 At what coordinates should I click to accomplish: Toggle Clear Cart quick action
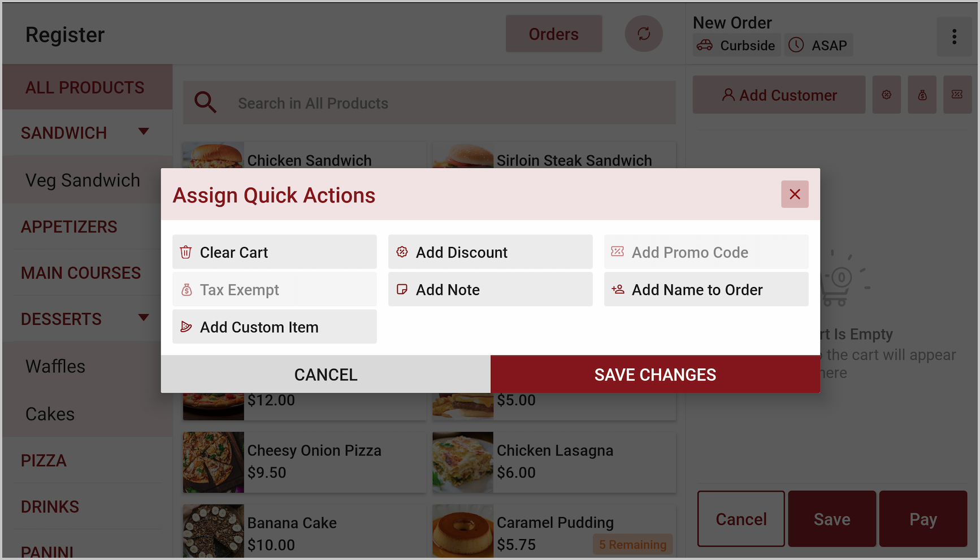(274, 252)
